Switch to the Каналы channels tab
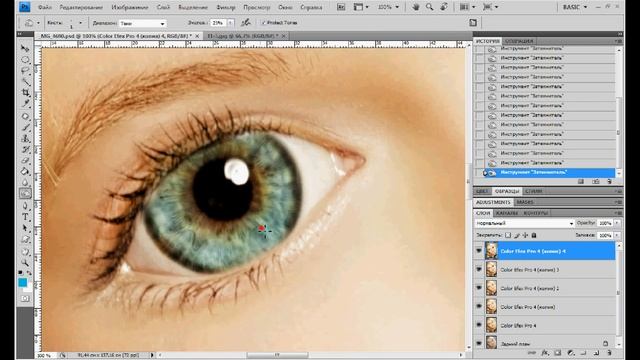The image size is (640, 360). click(507, 213)
